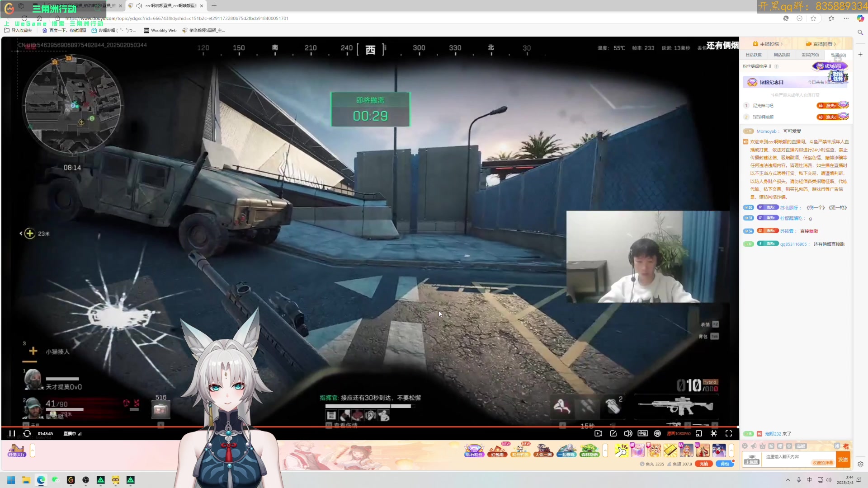
Task: Reload the live stream with refresh icon
Action: 27,433
